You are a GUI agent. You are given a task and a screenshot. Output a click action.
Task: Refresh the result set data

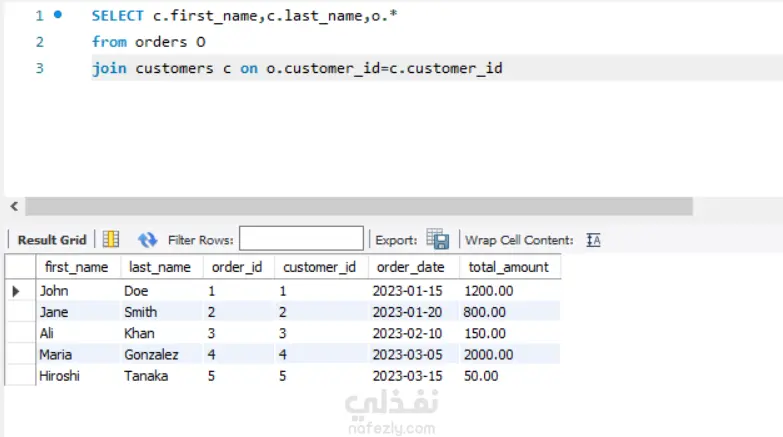click(x=148, y=240)
